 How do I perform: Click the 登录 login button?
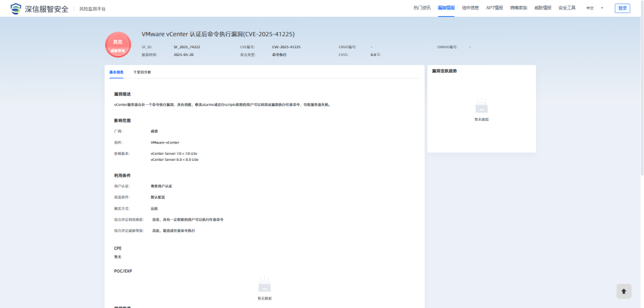622,8
